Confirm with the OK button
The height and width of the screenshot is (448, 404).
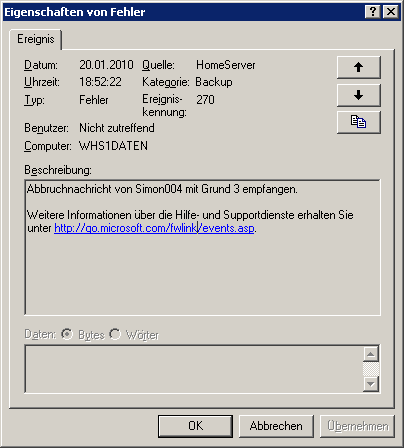[x=195, y=426]
